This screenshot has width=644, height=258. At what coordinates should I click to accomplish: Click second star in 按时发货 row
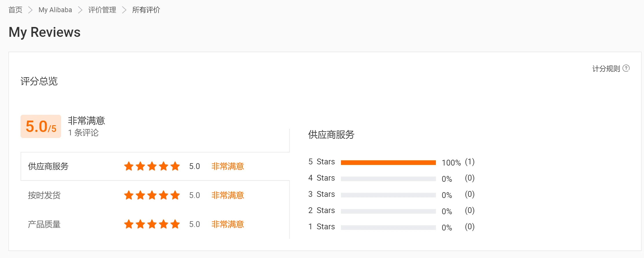pyautogui.click(x=140, y=195)
